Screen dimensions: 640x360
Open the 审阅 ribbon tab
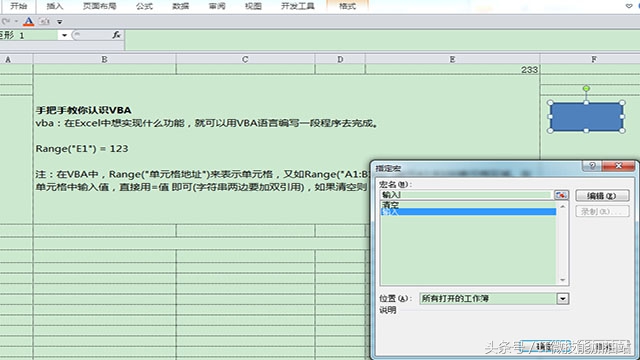coord(217,6)
